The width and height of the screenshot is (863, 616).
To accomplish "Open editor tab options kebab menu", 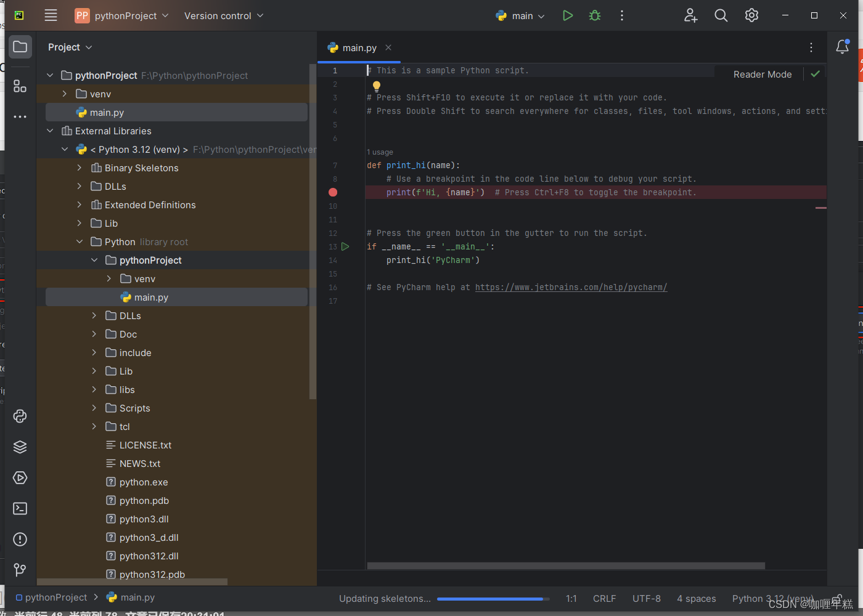I will pos(811,47).
